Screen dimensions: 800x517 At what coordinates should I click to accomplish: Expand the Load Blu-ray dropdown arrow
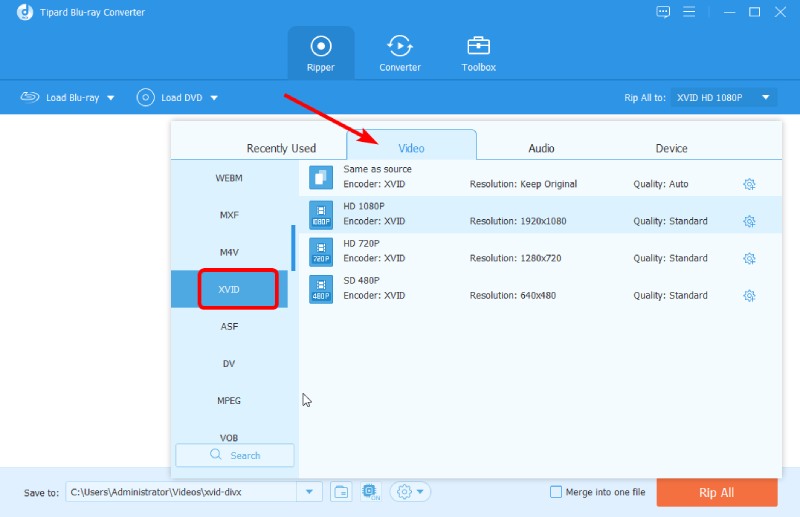(111, 97)
